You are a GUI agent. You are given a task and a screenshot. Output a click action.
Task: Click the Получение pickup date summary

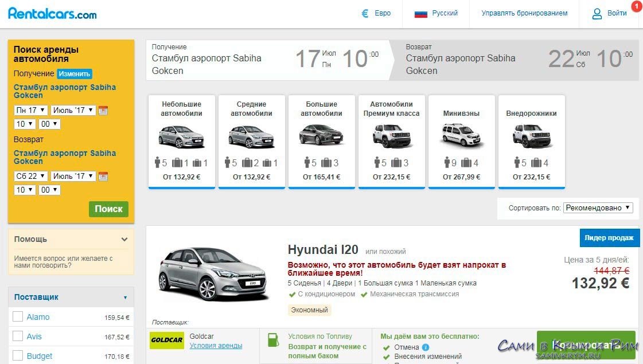coord(267,60)
